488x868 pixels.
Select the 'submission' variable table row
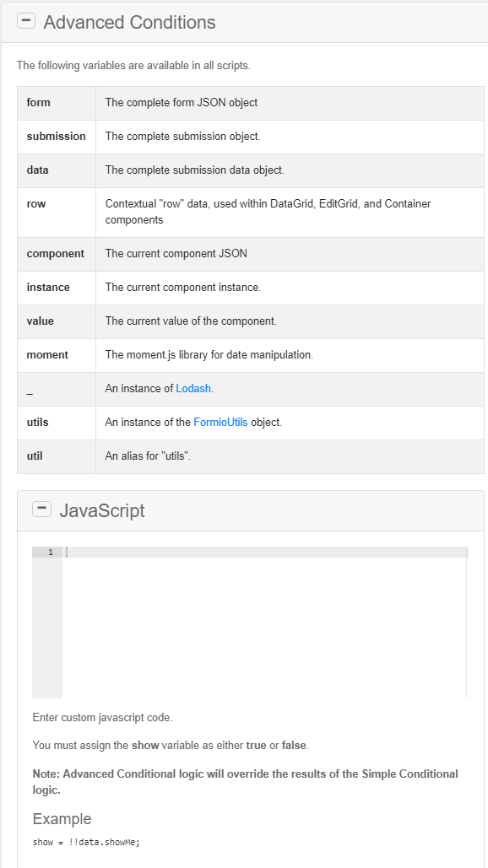coord(245,137)
